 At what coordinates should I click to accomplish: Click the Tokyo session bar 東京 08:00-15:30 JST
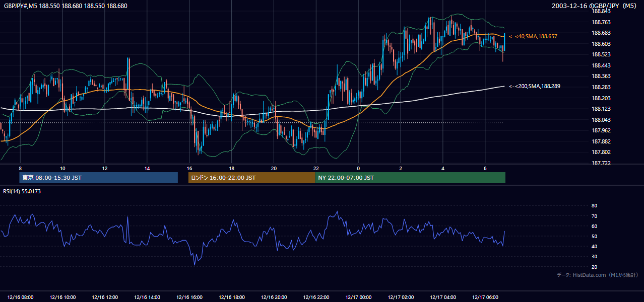[x=99, y=178]
